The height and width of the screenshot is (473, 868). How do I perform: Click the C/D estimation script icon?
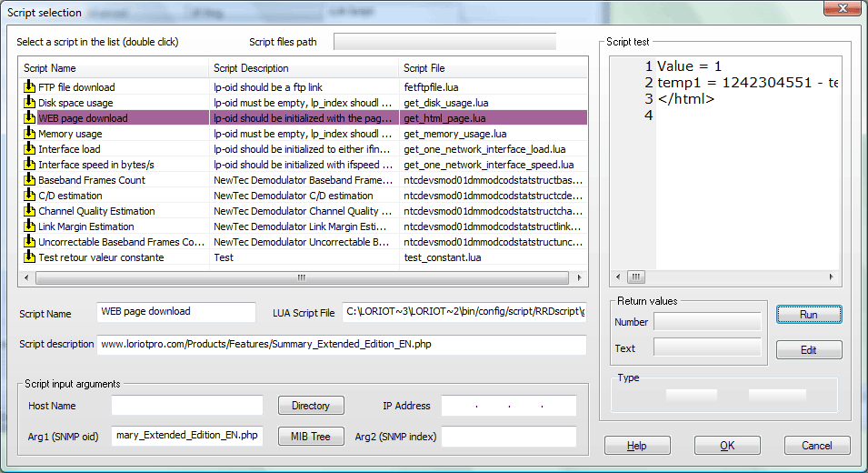(29, 195)
